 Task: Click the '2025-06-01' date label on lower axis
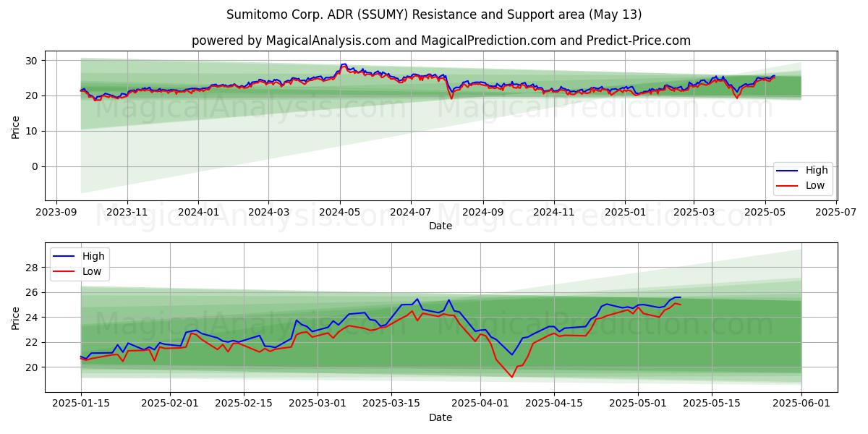point(802,404)
